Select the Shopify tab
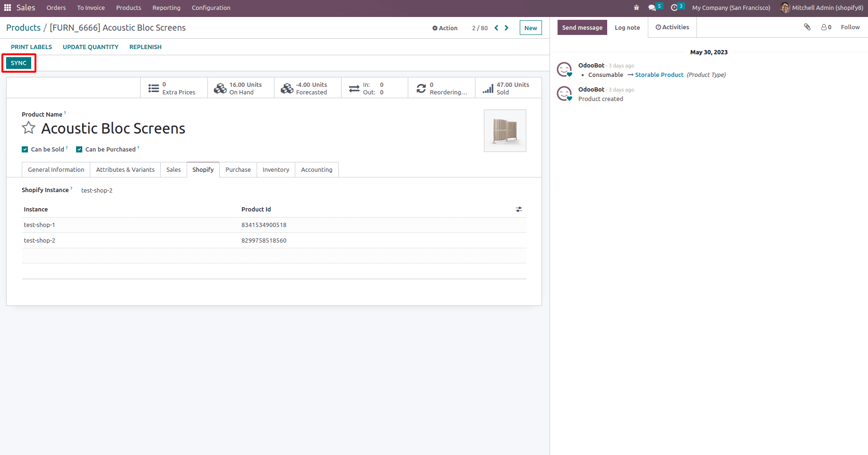The image size is (868, 455). click(203, 169)
